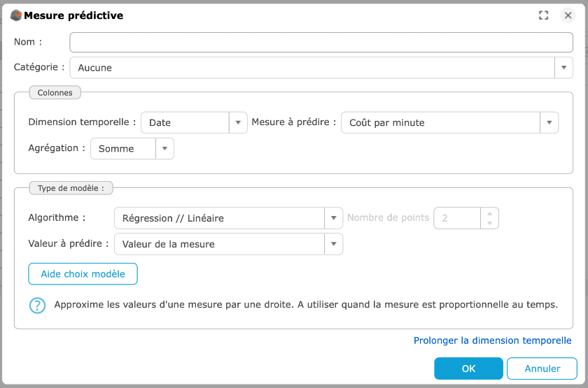This screenshot has width=588, height=388.
Task: Click the Nombre de points number field
Action: pos(457,218)
